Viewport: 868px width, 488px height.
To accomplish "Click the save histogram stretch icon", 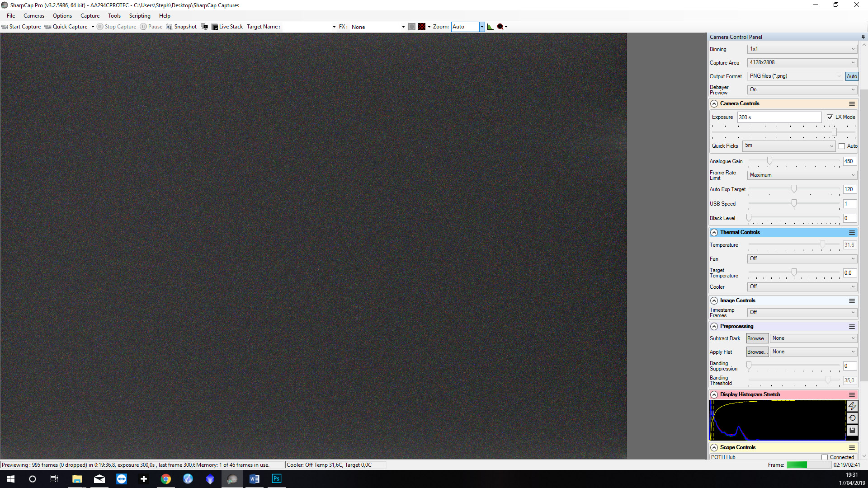I will 852,431.
